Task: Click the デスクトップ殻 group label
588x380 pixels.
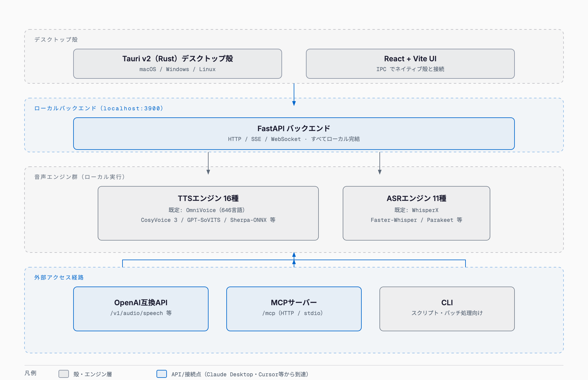Action: [56, 40]
